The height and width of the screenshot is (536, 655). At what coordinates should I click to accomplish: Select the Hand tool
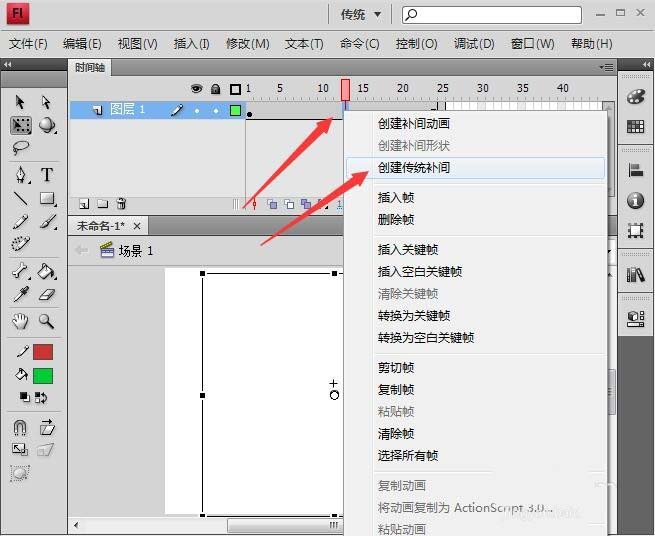(20, 321)
